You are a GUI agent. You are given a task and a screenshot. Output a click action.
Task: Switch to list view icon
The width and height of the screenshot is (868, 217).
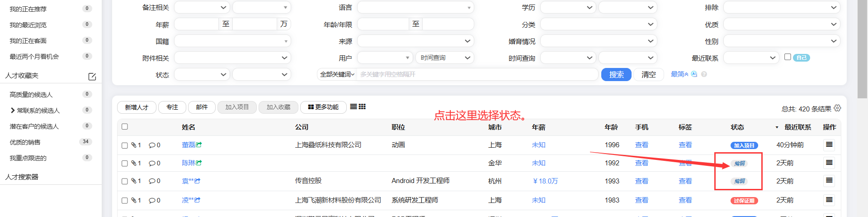[354, 106]
